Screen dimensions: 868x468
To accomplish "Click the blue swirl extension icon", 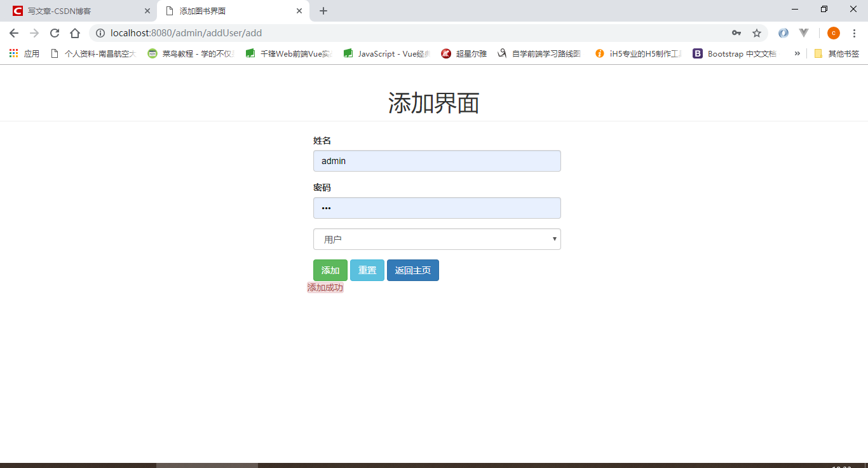I will [x=783, y=32].
